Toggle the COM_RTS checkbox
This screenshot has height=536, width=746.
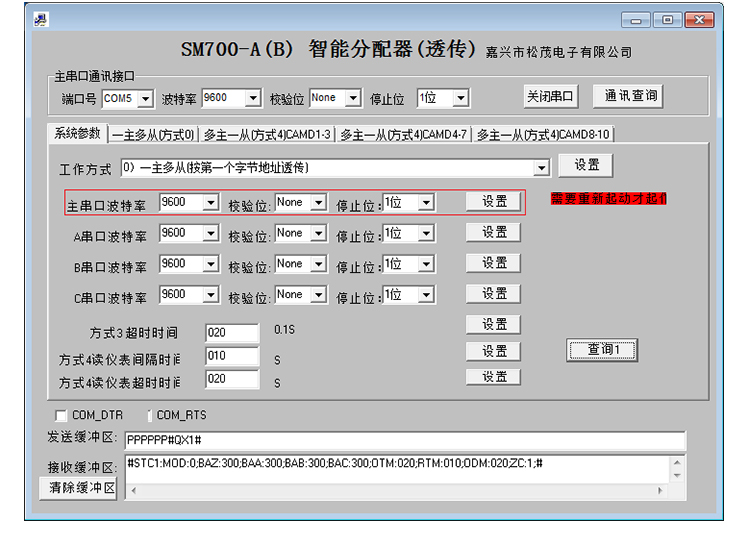pyautogui.click(x=151, y=415)
